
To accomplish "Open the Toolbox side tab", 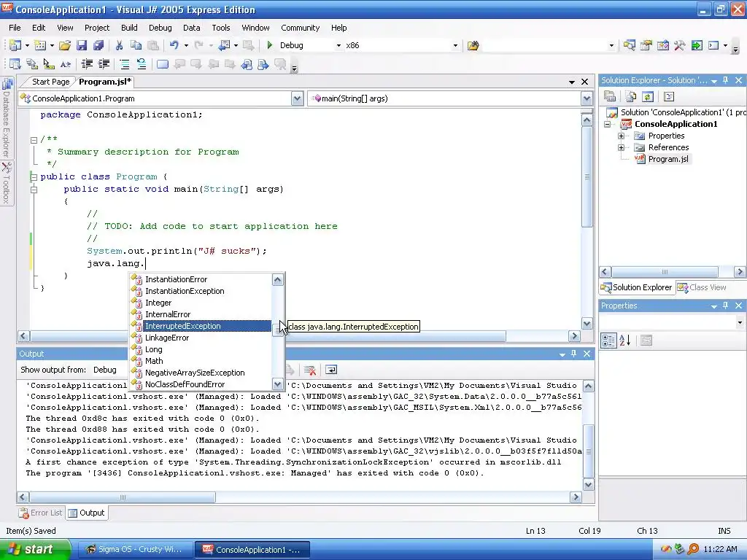I will 7,183.
